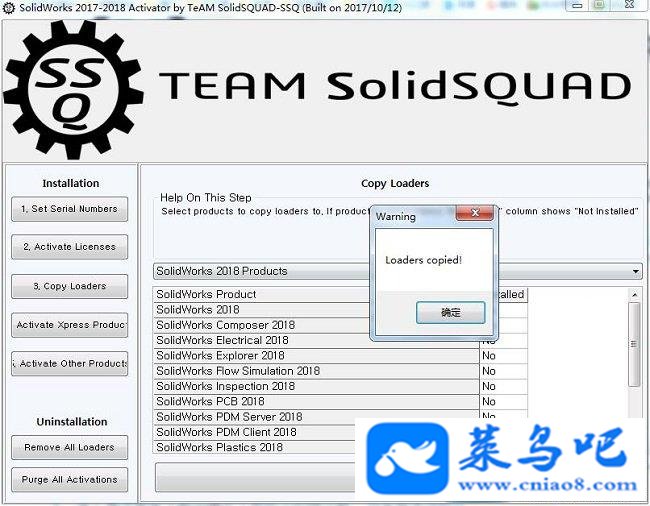
Task: Open the '2. Activate Licenses' step
Action: (70, 247)
